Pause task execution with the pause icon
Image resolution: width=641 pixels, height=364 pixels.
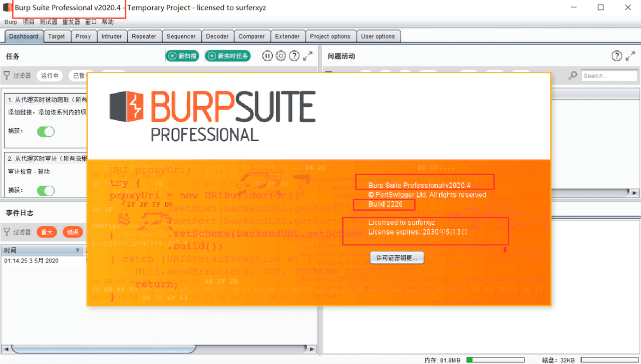pos(267,56)
